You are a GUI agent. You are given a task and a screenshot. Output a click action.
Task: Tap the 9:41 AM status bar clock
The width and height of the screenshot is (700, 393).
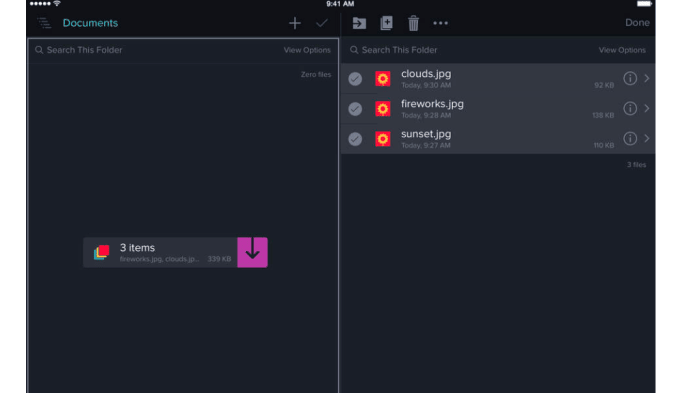pos(340,4)
